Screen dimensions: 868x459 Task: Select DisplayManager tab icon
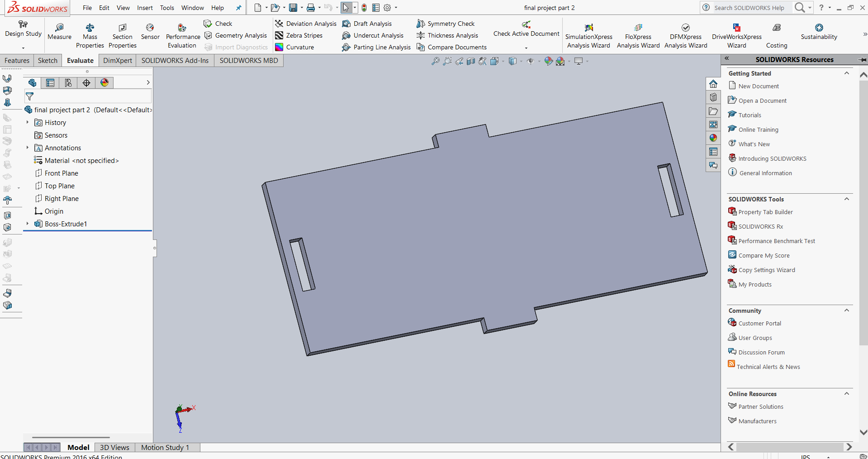pos(104,82)
